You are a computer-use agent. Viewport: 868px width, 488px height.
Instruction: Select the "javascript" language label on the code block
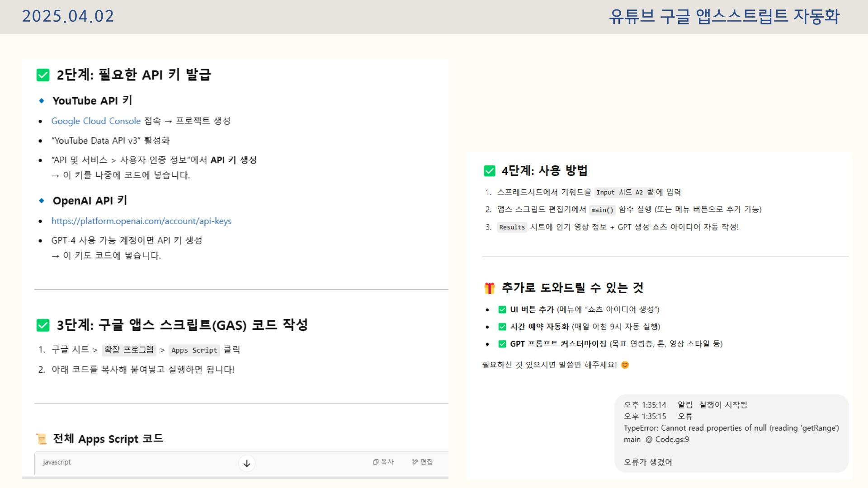pos(56,462)
